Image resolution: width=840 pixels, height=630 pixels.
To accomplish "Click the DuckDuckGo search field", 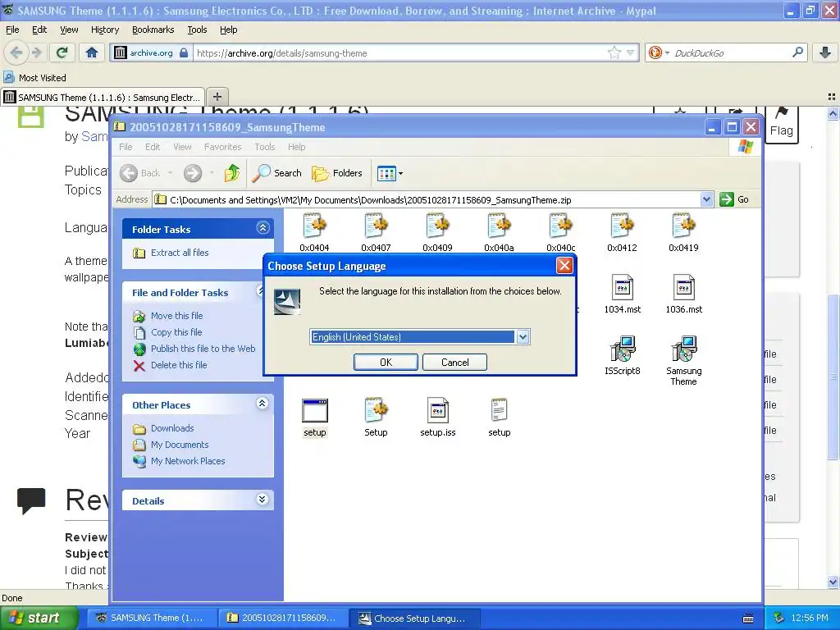I will (x=731, y=53).
